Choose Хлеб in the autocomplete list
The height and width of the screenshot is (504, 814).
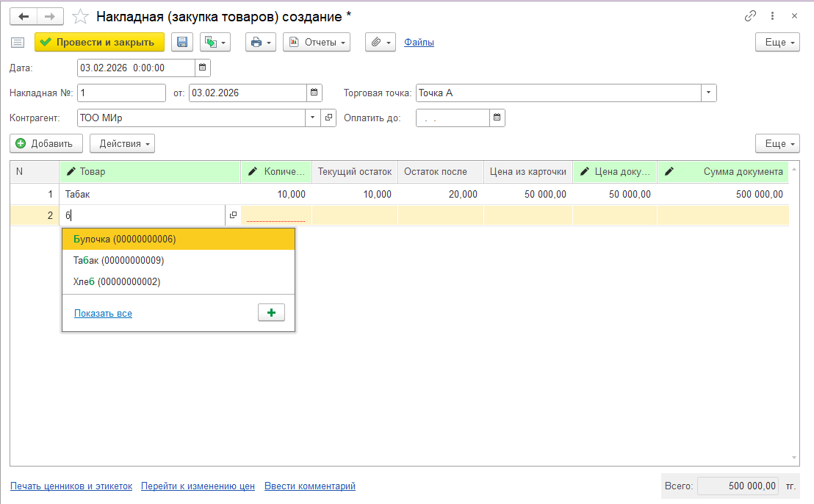[x=117, y=281]
